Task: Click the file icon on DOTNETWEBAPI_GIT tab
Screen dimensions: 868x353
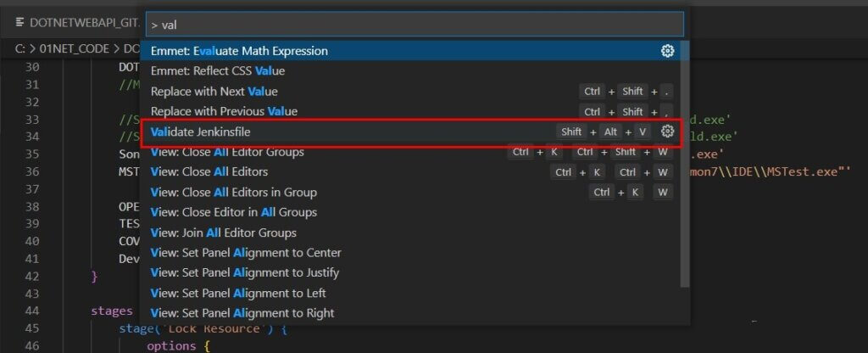Action: 20,22
